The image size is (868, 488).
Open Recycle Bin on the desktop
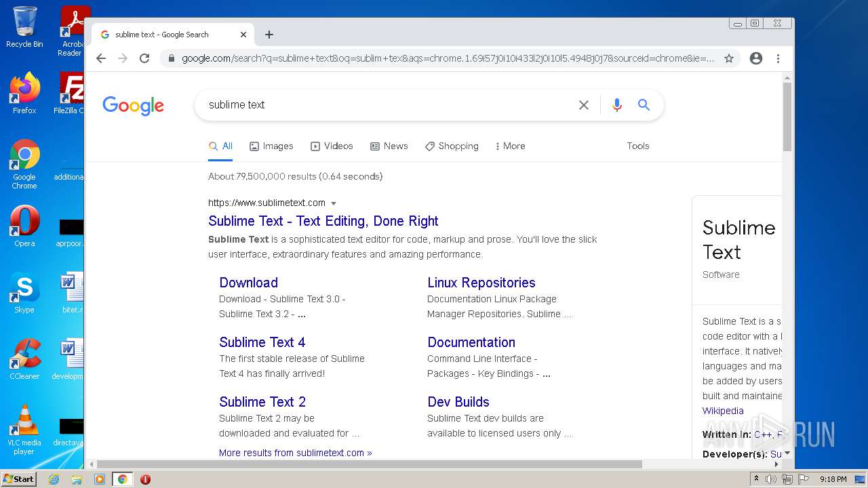[24, 27]
